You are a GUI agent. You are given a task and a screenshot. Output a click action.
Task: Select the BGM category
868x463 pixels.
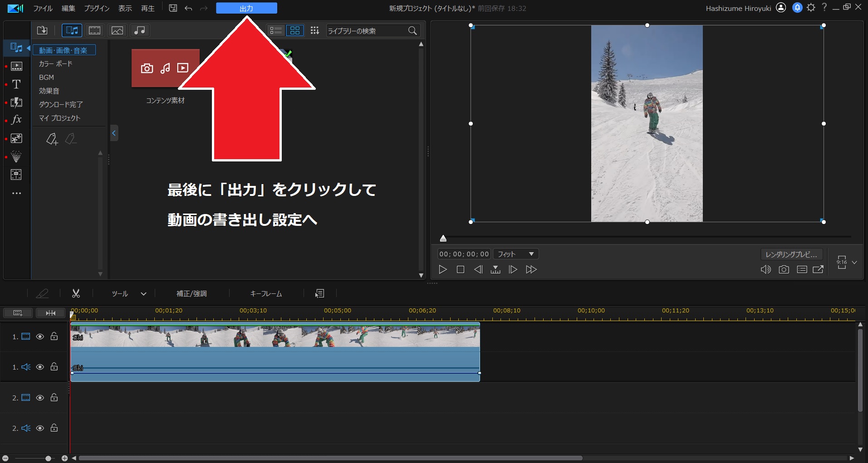[x=46, y=78]
